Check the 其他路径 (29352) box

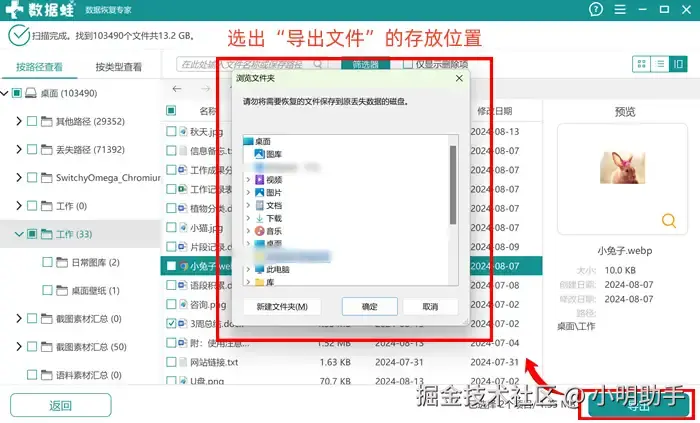tap(32, 121)
